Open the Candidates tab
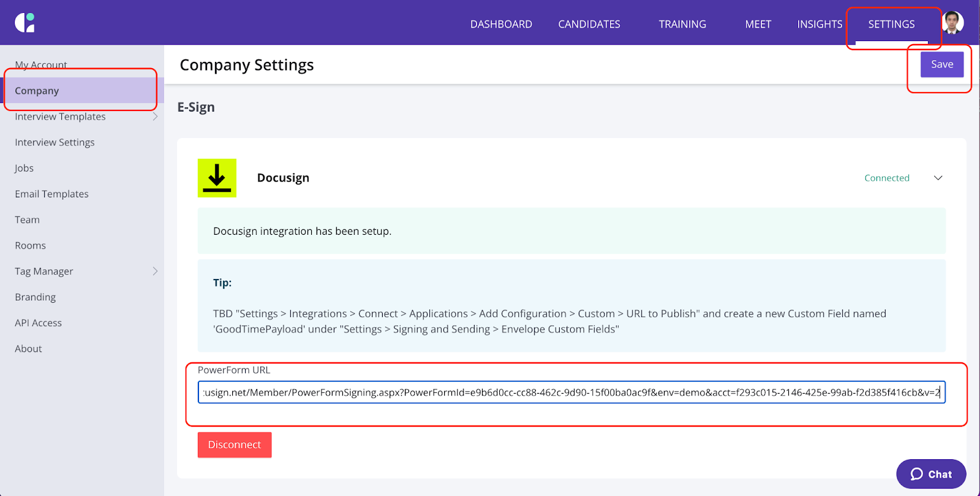 pyautogui.click(x=589, y=24)
